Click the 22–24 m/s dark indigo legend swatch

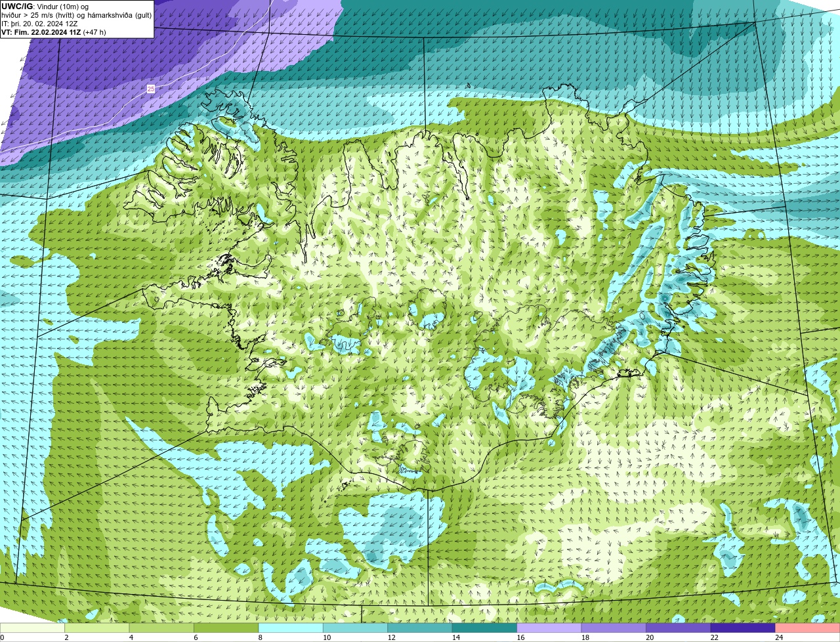[743, 628]
